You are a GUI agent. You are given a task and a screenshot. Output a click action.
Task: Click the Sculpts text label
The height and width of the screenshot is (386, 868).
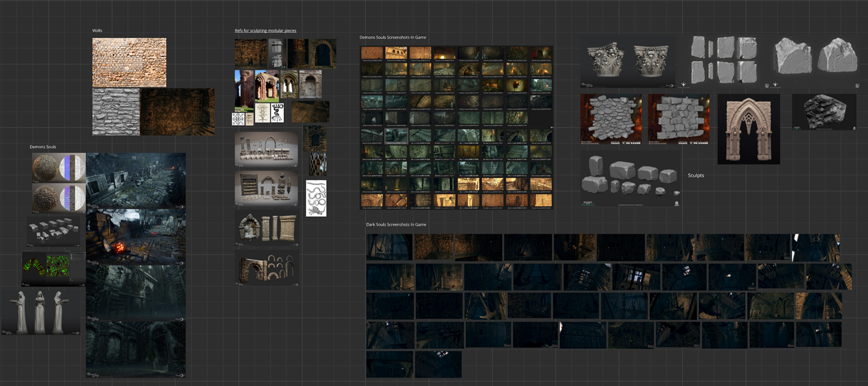[x=696, y=175]
